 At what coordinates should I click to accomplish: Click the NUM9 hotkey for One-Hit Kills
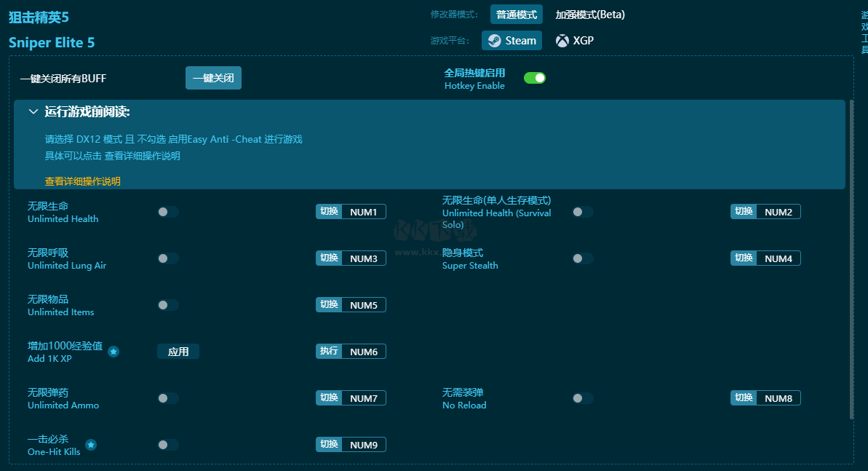coord(351,445)
